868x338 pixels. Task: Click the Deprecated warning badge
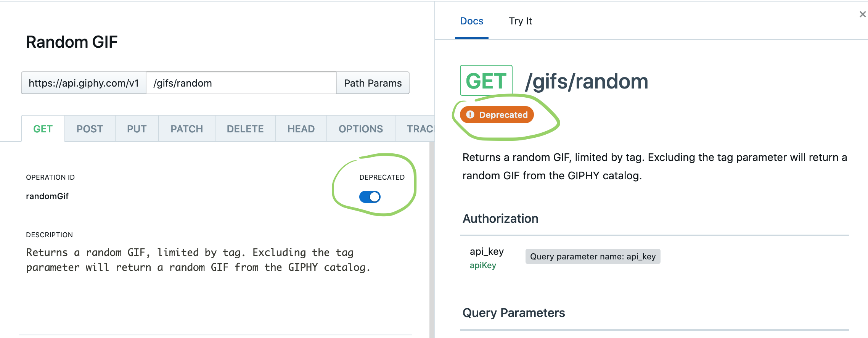497,115
